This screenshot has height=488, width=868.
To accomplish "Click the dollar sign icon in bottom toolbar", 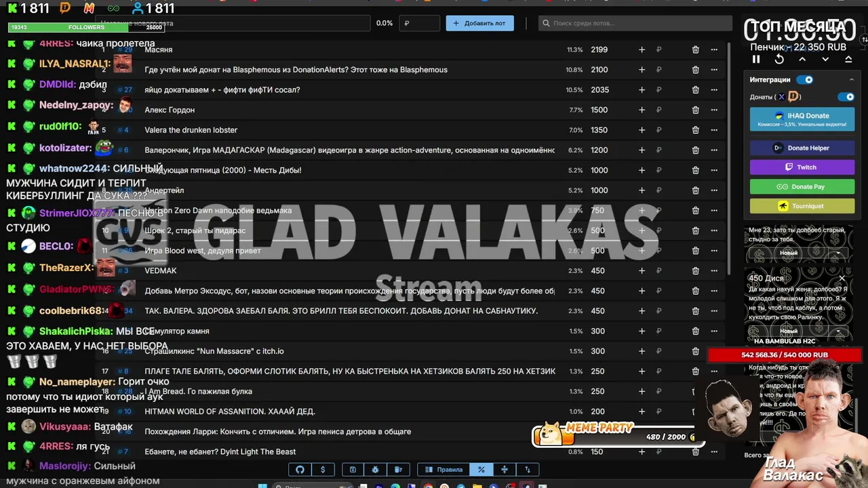I will pyautogui.click(x=323, y=469).
